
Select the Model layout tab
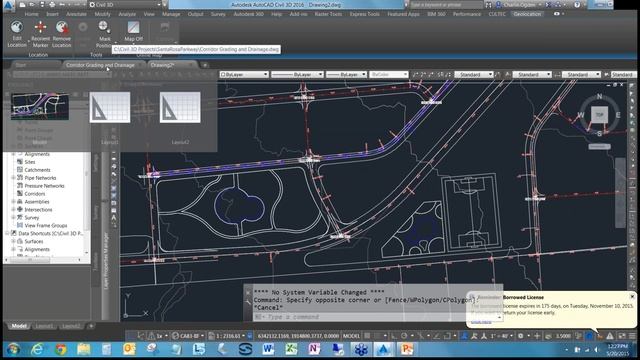(x=19, y=326)
